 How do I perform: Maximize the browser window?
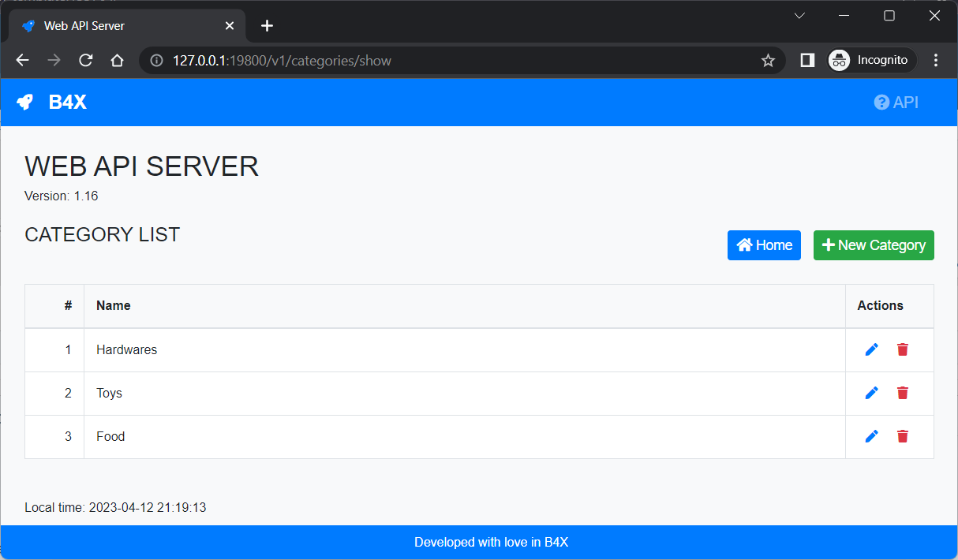click(x=889, y=16)
